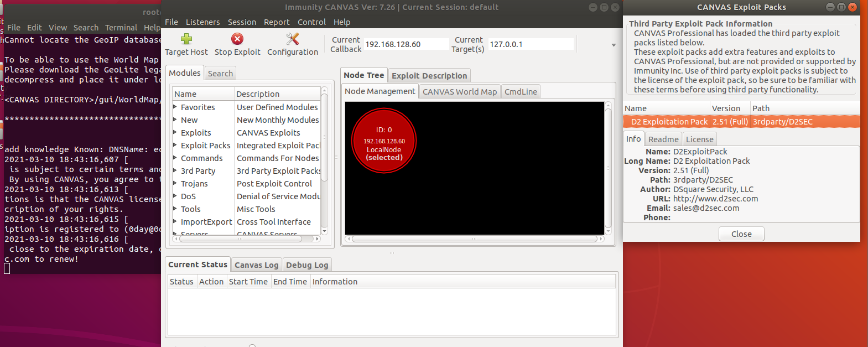Select the Node Management tab

(x=380, y=91)
